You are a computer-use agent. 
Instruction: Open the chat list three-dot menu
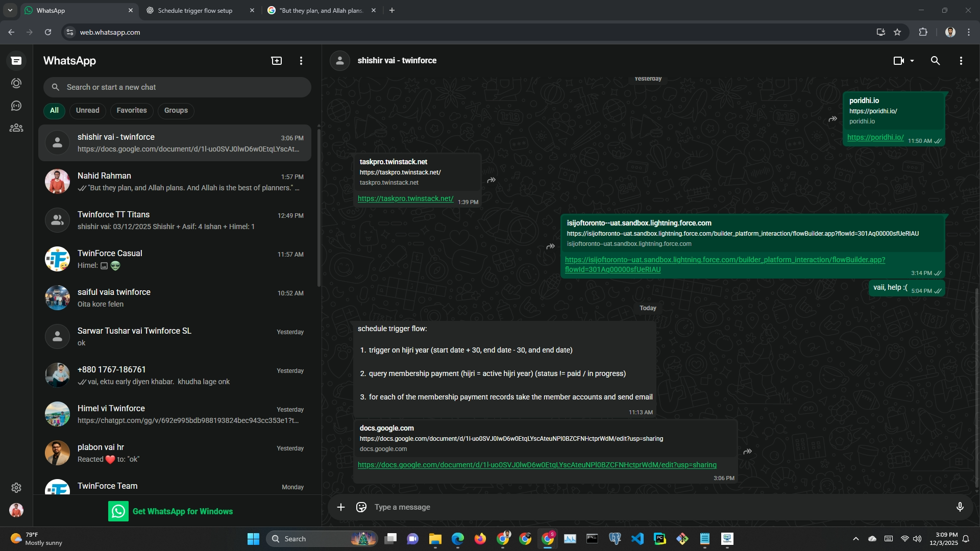pyautogui.click(x=301, y=61)
